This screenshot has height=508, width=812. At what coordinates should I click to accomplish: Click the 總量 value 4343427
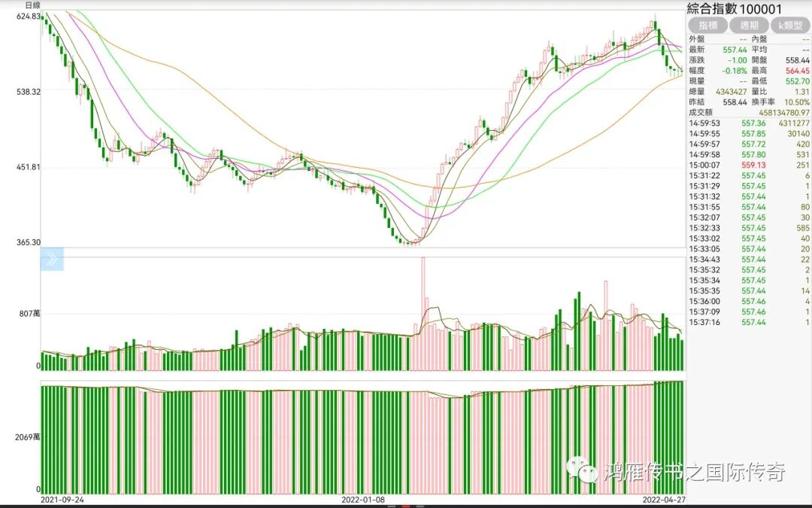(x=732, y=91)
